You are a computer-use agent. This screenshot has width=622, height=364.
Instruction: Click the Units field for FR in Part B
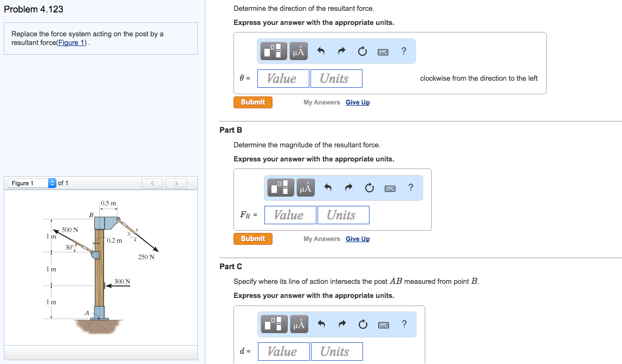pyautogui.click(x=343, y=214)
